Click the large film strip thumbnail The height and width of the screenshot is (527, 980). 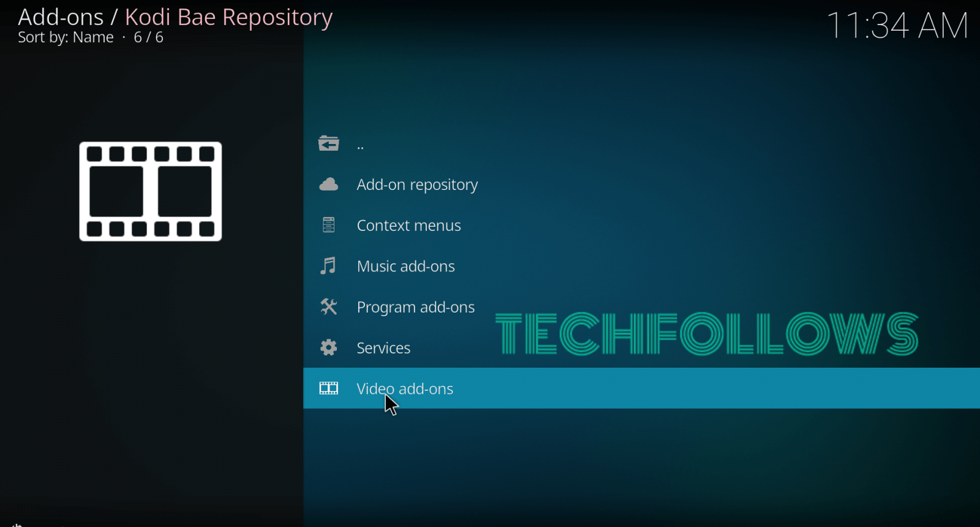(151, 192)
